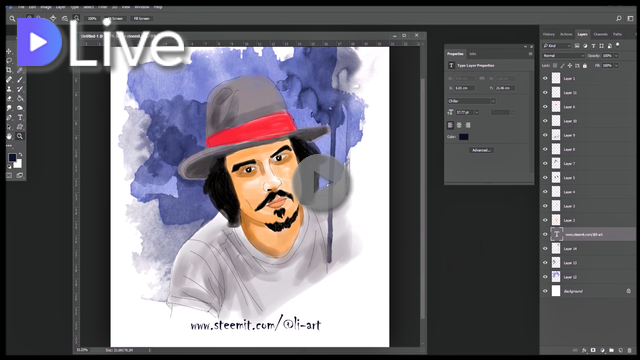
Task: Hide Layer 1 visibility eye
Action: click(x=545, y=78)
